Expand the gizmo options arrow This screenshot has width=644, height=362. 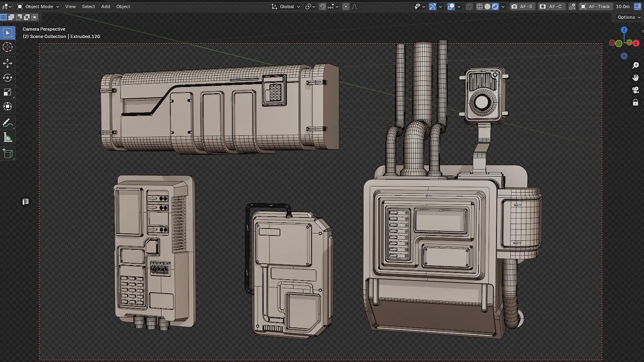tap(440, 6)
